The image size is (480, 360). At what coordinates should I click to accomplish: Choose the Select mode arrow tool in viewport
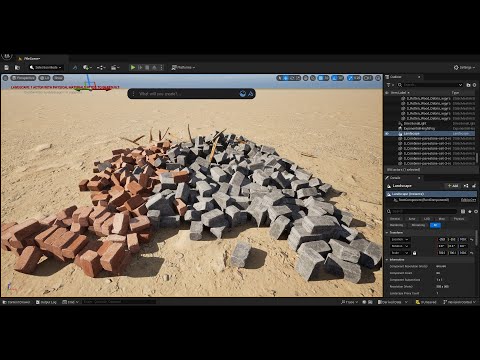(x=280, y=78)
